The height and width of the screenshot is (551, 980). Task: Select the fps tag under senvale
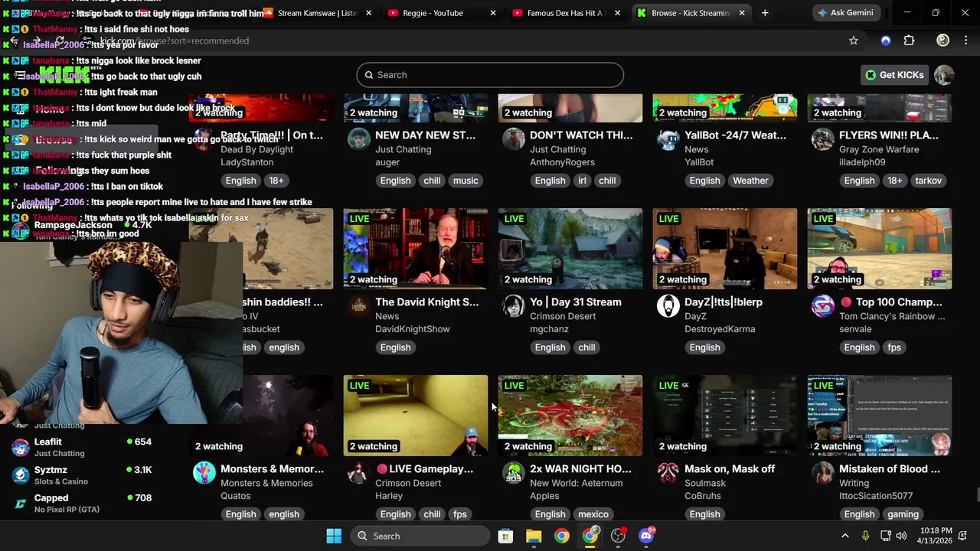click(x=894, y=347)
